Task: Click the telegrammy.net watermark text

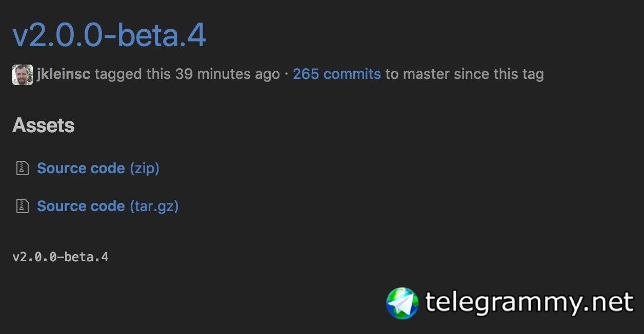Action: (x=529, y=302)
